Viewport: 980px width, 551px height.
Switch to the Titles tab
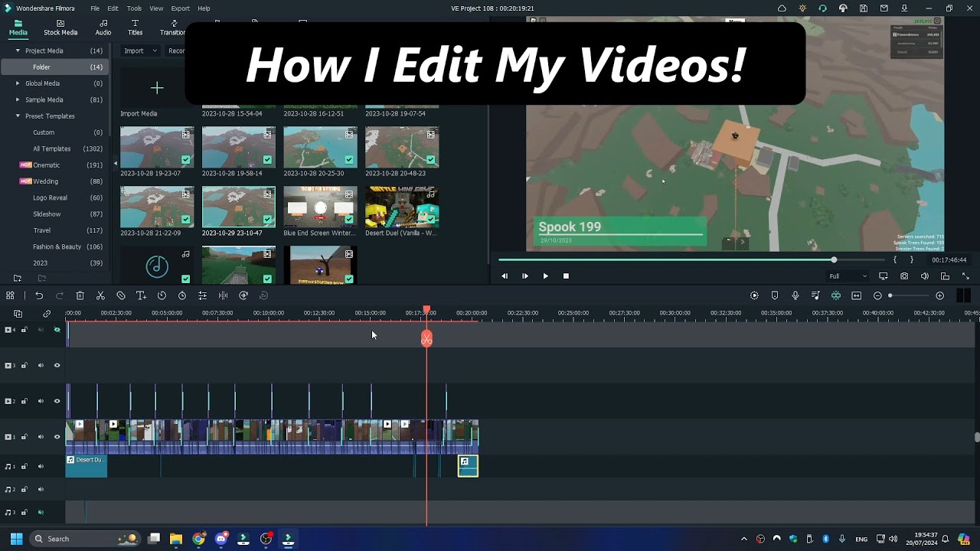tap(135, 28)
